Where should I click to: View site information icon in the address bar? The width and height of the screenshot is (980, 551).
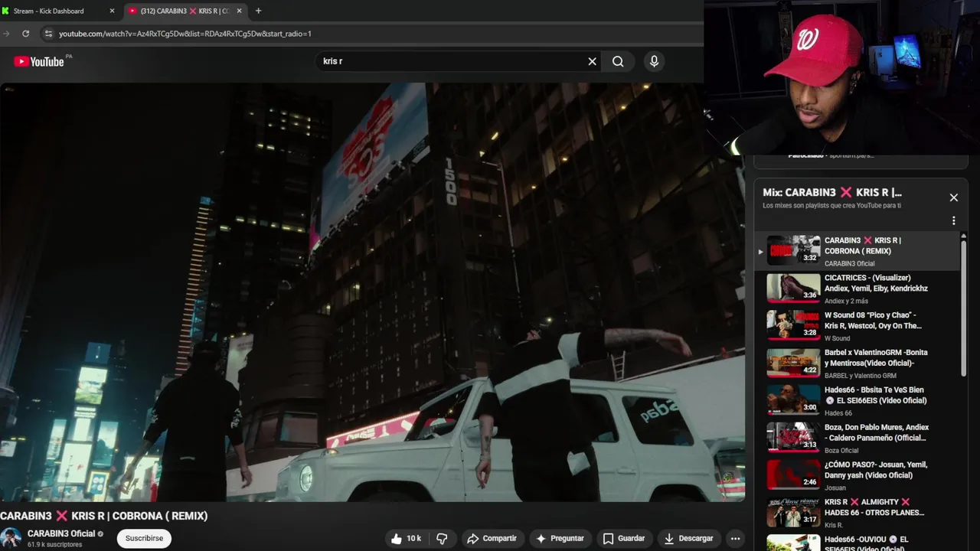coord(48,34)
